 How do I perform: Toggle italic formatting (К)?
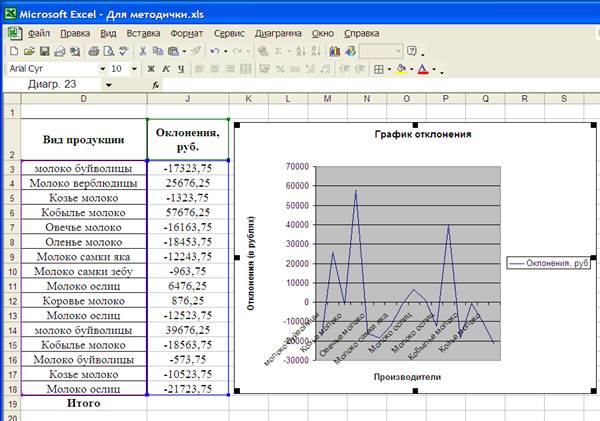click(166, 69)
